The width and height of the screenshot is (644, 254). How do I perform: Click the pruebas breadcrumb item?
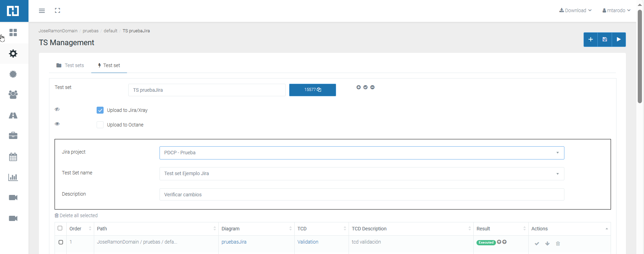[90, 31]
